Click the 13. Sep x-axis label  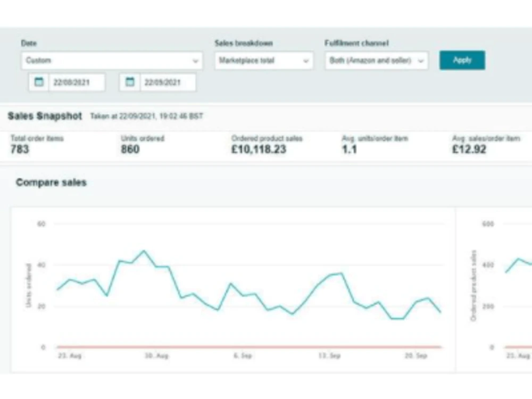[329, 355]
